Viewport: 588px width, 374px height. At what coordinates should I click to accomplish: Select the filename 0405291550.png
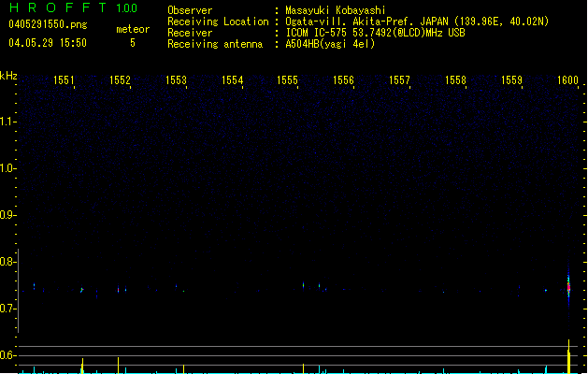pyautogui.click(x=48, y=24)
